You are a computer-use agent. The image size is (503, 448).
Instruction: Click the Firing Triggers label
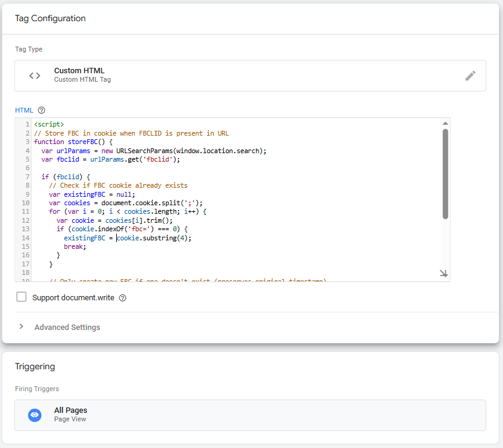click(x=38, y=389)
